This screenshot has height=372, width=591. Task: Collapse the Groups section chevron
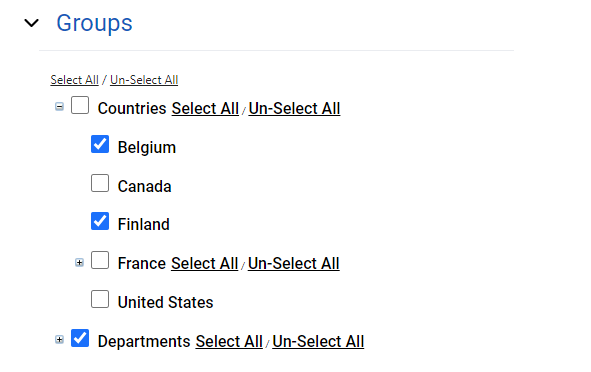click(x=31, y=23)
